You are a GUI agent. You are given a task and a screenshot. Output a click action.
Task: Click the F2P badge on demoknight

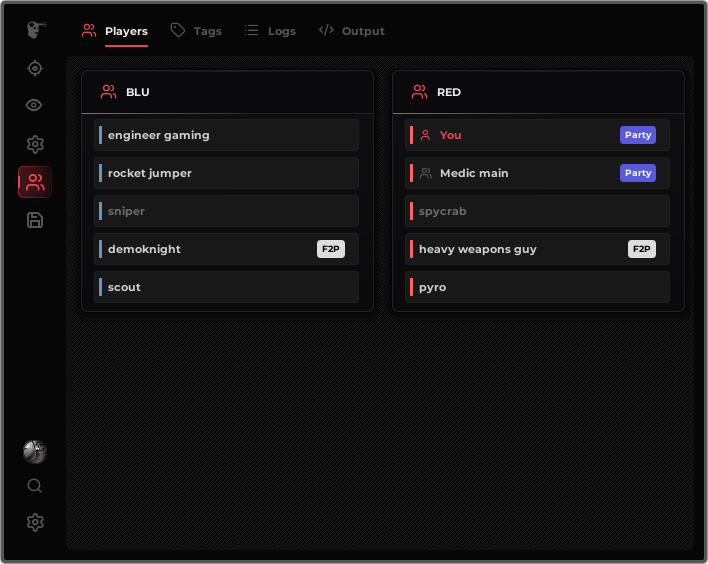pos(331,249)
